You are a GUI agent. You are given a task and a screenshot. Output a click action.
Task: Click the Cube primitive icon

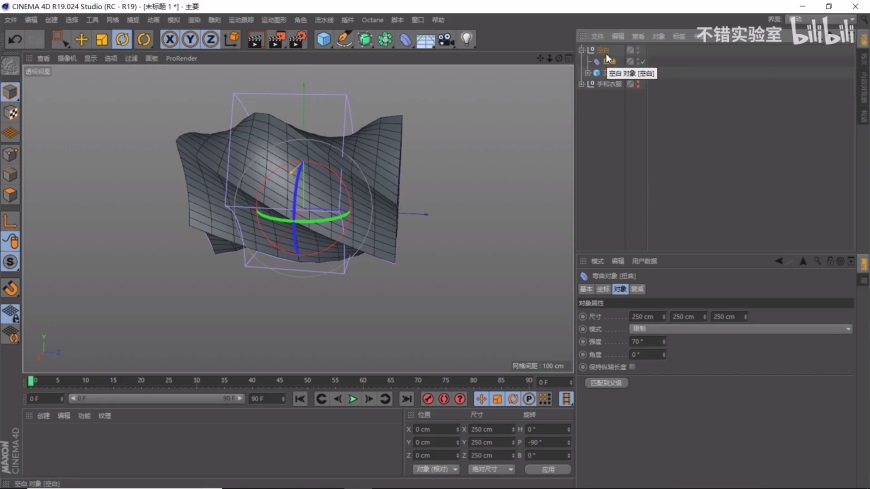point(324,39)
